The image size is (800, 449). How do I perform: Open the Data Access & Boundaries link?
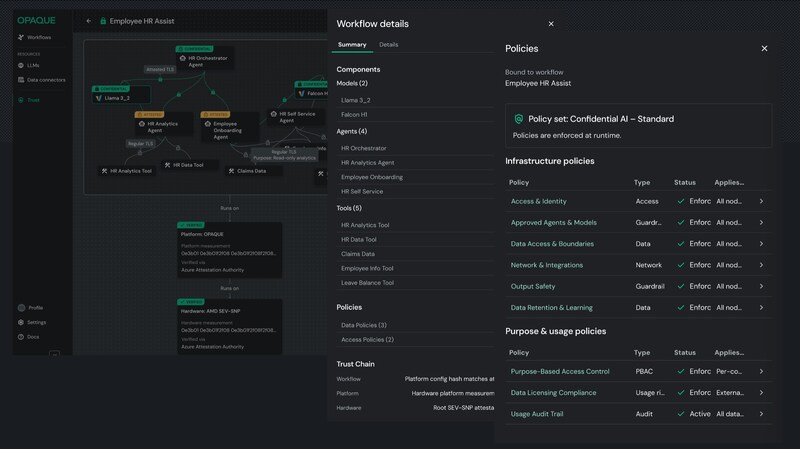552,244
